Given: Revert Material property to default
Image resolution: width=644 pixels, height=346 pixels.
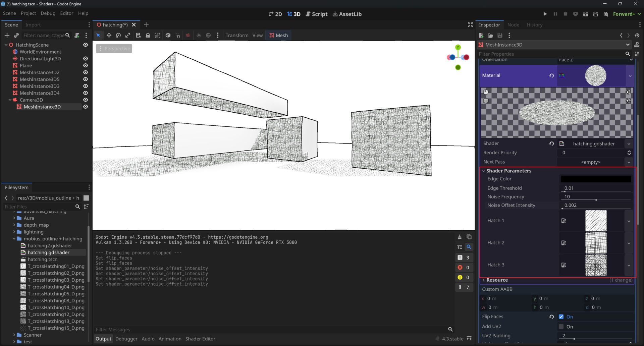Looking at the screenshot, I should click(x=551, y=75).
